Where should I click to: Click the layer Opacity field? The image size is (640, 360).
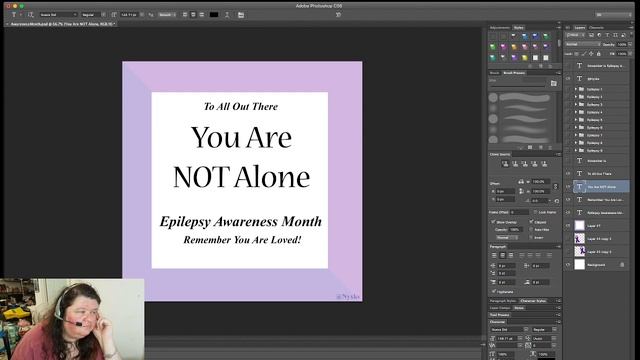[622, 44]
